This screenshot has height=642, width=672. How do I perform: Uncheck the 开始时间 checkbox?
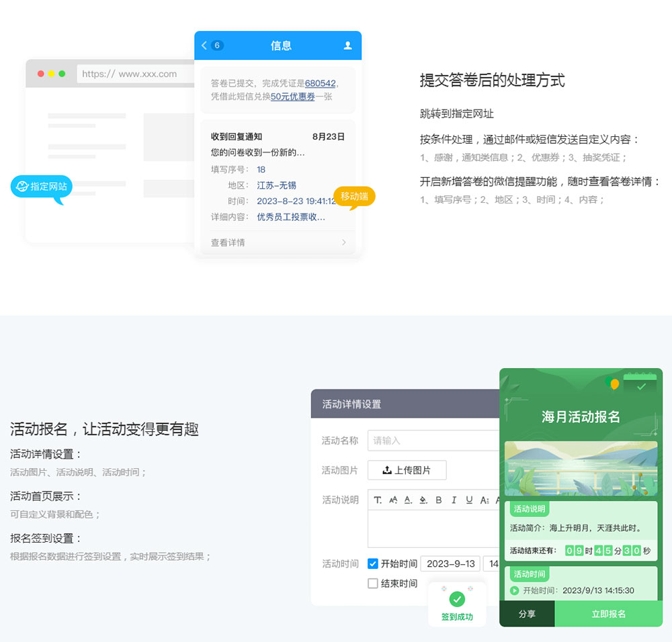373,563
